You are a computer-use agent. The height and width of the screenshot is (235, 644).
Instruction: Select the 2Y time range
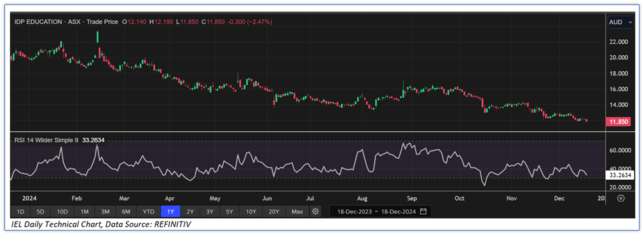(x=190, y=211)
